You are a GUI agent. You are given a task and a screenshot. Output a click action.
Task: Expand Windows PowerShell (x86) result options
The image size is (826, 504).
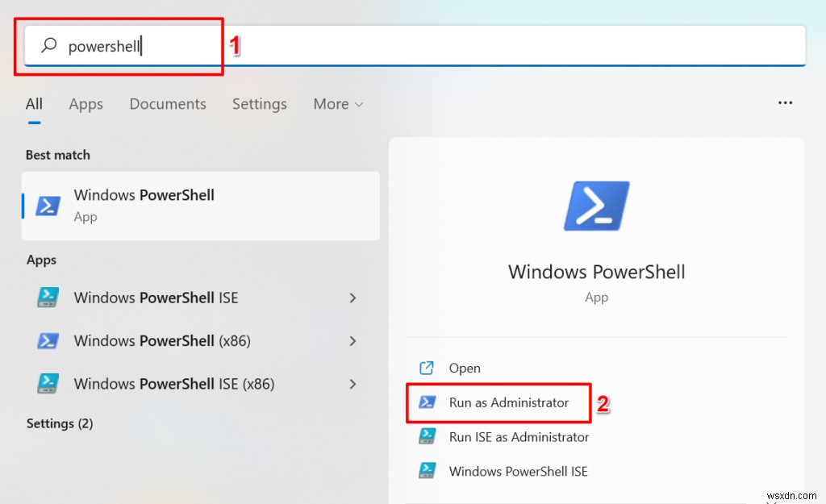[x=353, y=340]
